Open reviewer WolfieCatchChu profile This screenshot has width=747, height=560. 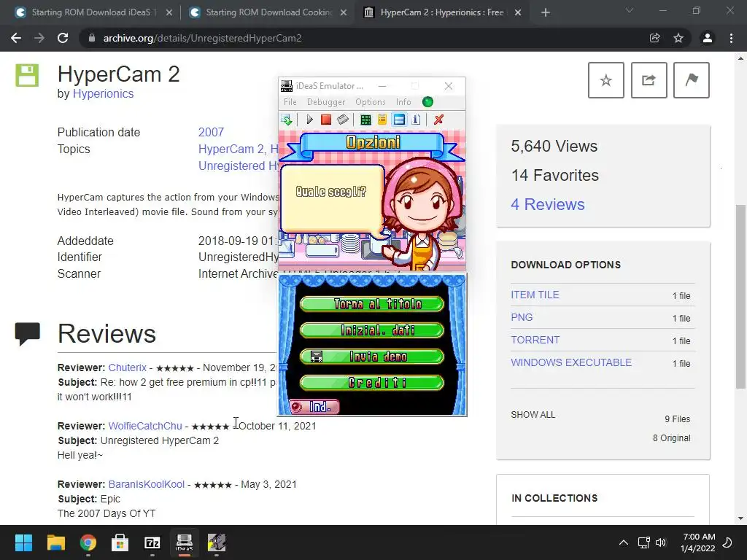pos(145,426)
